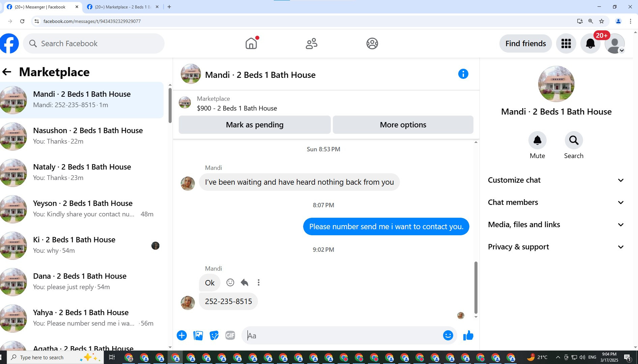Attach a photo or file

pos(198,335)
